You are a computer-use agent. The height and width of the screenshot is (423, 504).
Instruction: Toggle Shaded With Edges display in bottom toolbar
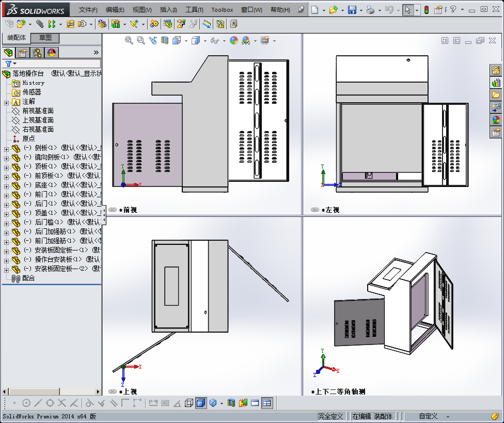pos(201,403)
